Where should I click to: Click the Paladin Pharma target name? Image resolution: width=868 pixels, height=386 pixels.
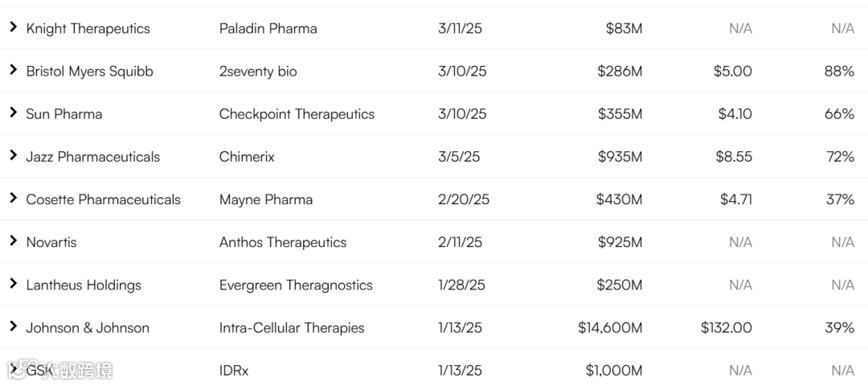(x=268, y=29)
